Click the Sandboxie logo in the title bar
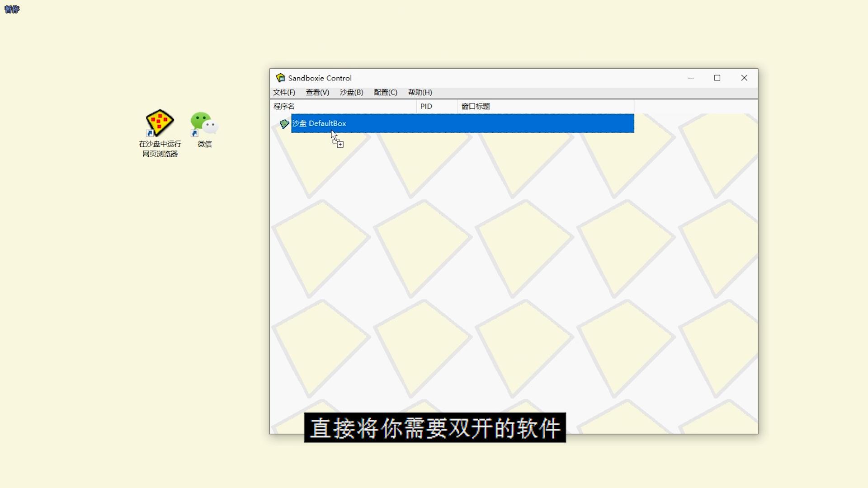The width and height of the screenshot is (868, 488). [x=280, y=78]
